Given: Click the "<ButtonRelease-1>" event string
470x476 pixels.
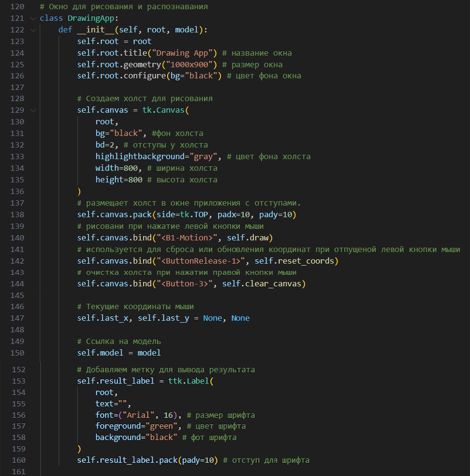Looking at the screenshot, I should point(201,261).
